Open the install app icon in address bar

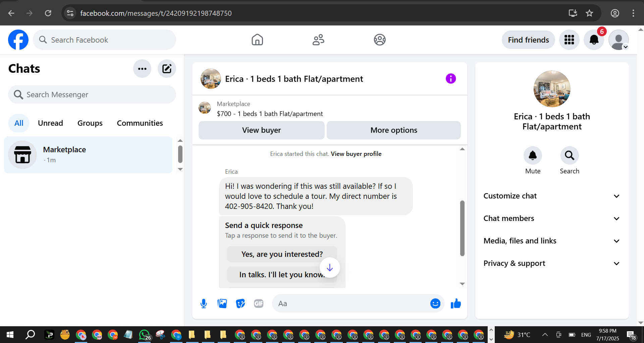click(x=573, y=13)
